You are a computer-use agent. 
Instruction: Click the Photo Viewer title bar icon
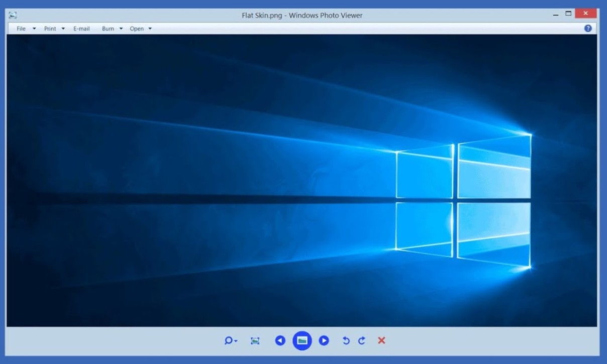(x=13, y=15)
